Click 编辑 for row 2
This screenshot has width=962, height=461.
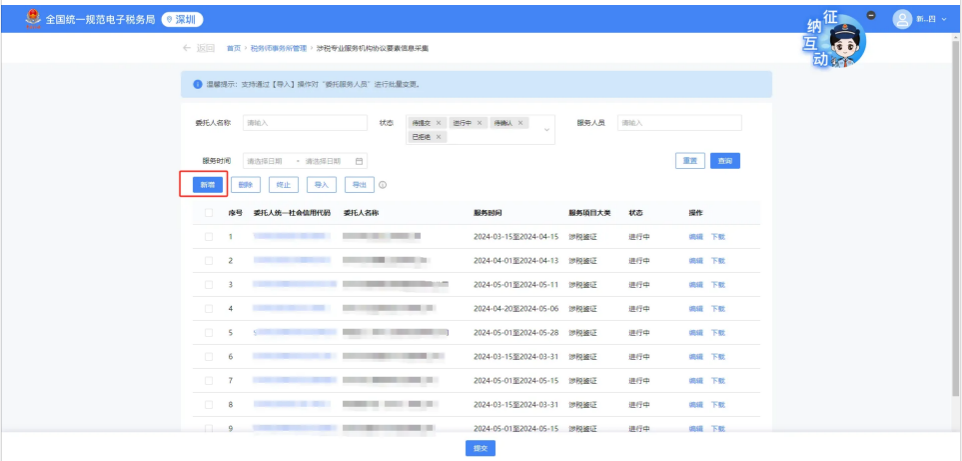(696, 261)
